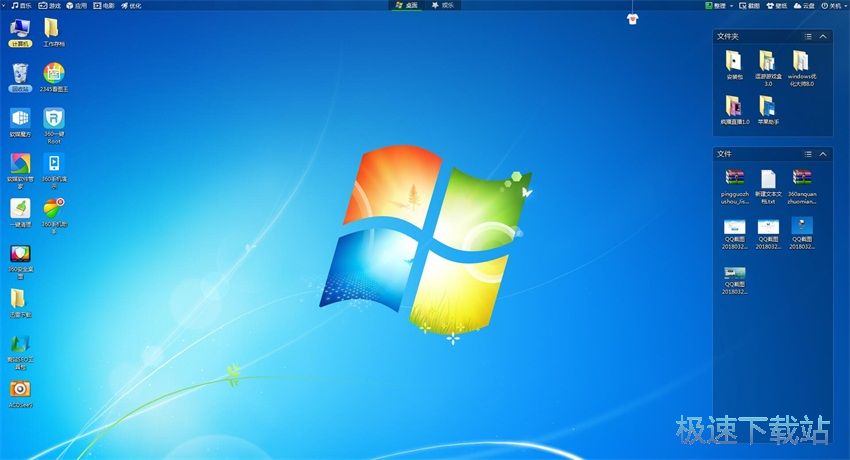Click the 截图 screenshot button

(x=749, y=5)
